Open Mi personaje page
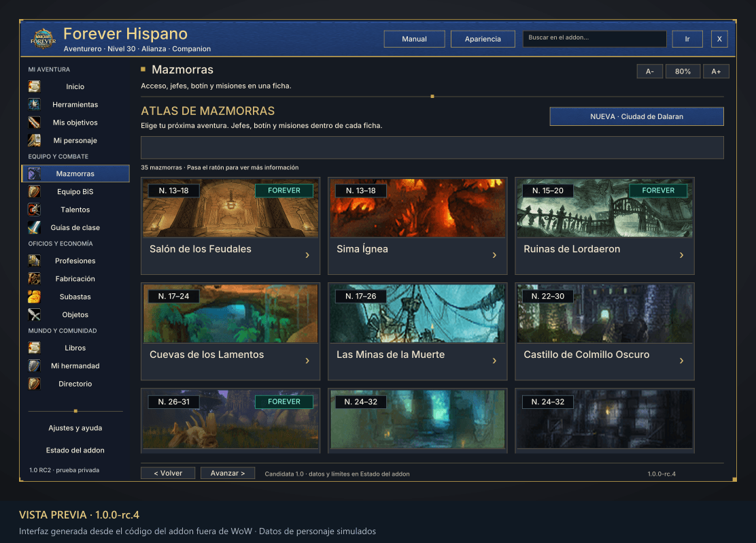756x543 pixels. coord(75,140)
